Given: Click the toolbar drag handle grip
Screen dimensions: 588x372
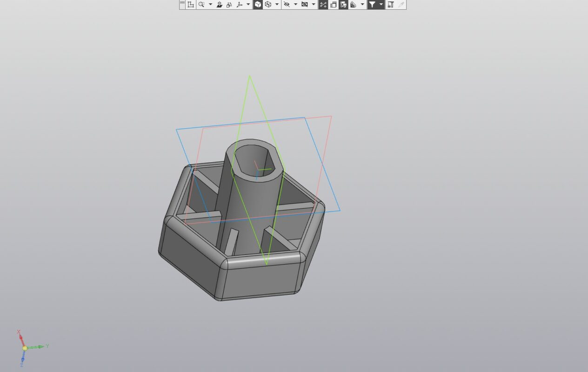Looking at the screenshot, I should point(182,4).
